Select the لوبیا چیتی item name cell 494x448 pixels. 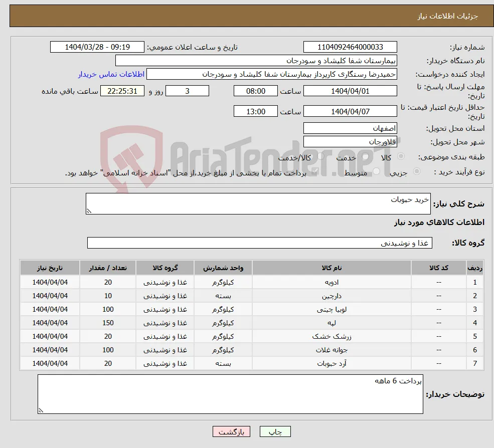click(x=332, y=310)
